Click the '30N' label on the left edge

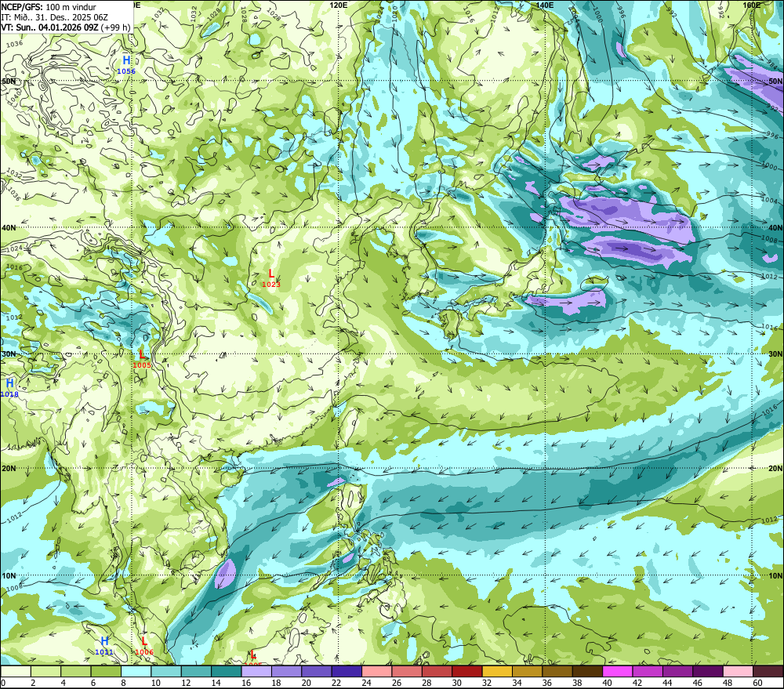[x=9, y=354]
